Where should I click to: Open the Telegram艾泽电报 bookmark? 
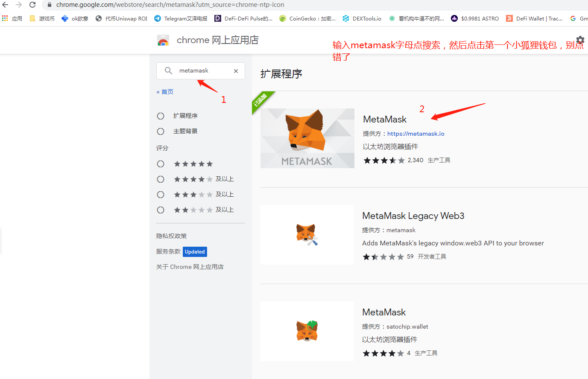[x=181, y=18]
